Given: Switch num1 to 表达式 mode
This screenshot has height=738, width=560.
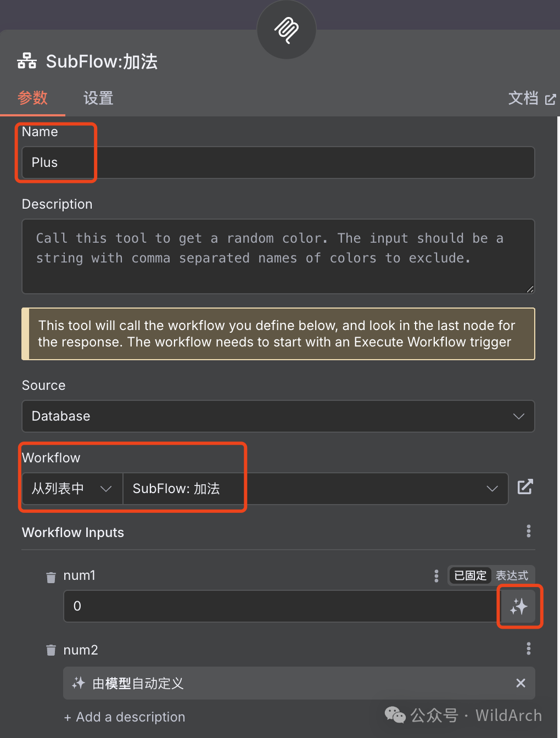Looking at the screenshot, I should [512, 575].
